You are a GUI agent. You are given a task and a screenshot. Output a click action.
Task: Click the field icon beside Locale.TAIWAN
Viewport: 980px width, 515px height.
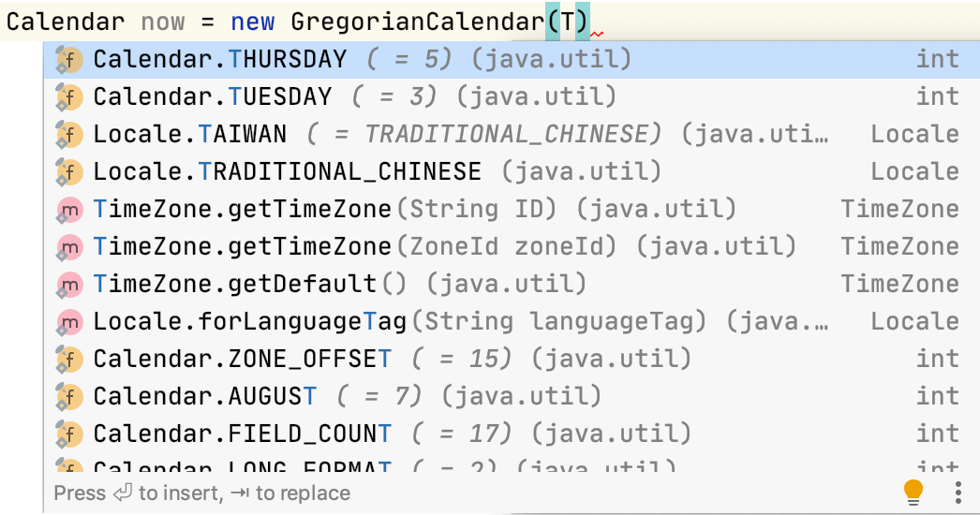tap(69, 135)
